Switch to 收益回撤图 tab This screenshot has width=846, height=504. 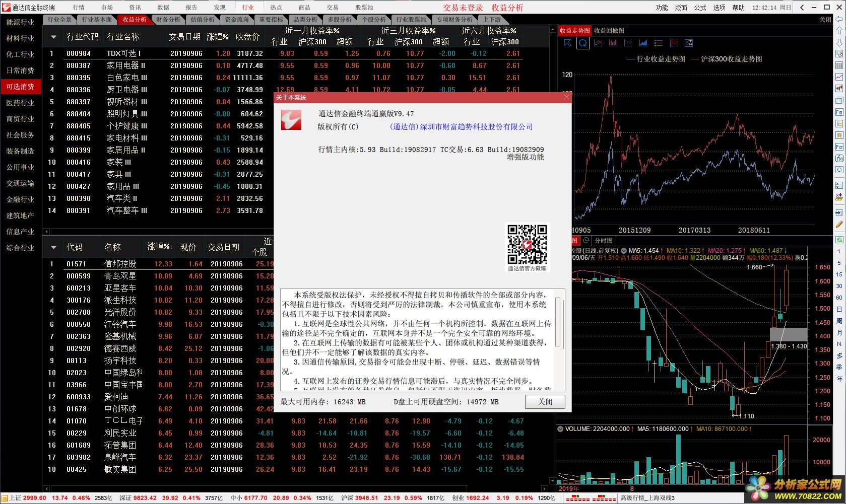(x=609, y=31)
